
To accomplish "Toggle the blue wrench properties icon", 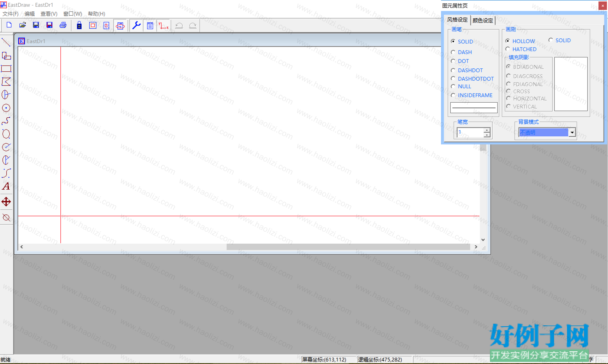I will click(x=136, y=25).
